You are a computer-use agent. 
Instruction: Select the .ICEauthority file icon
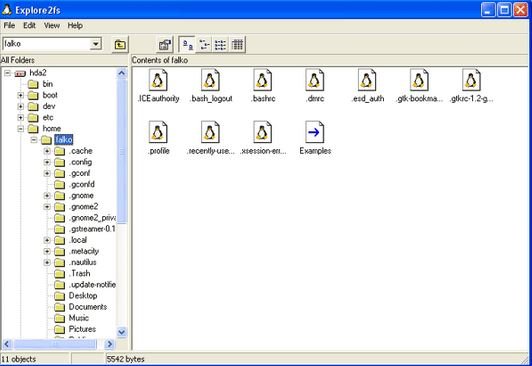(158, 80)
